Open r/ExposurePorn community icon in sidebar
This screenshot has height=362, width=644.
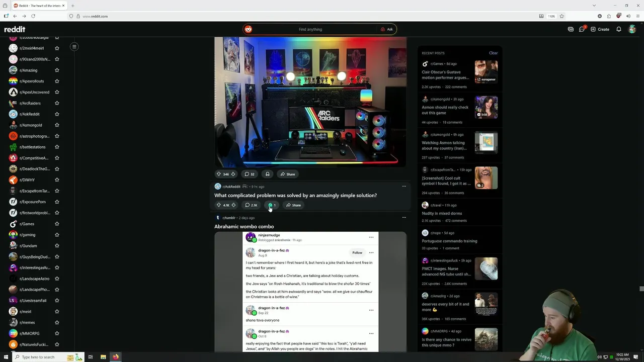click(x=13, y=202)
